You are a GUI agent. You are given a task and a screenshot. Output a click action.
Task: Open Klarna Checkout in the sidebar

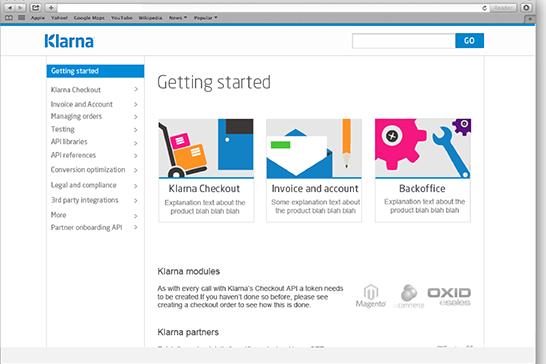tap(76, 90)
